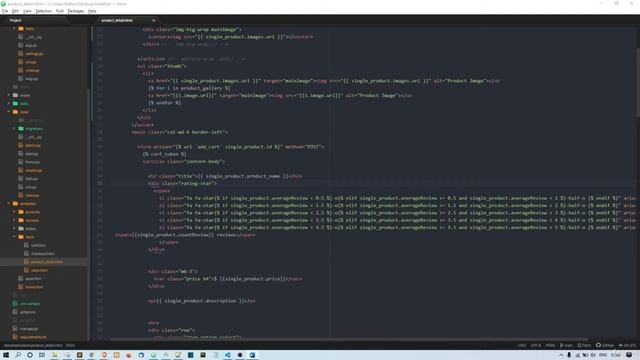Open the taskbar search icon

tap(18, 355)
